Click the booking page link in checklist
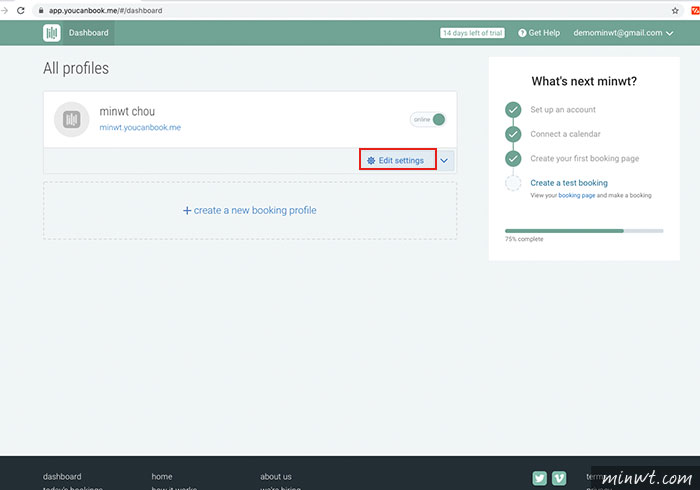Image resolution: width=700 pixels, height=490 pixels. 576,195
